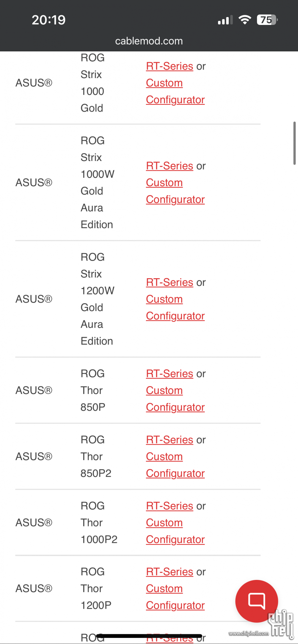Click the page scrollbar on right edge

coord(294,143)
